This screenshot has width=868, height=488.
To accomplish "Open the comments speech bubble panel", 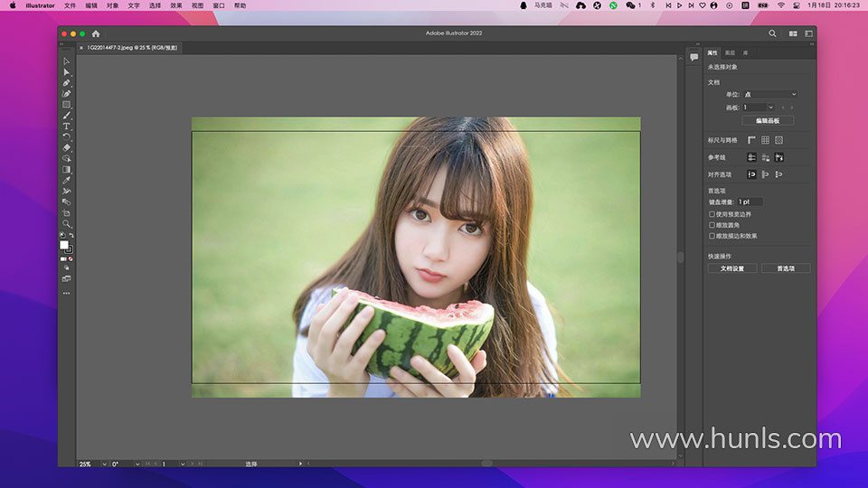I will (x=693, y=57).
